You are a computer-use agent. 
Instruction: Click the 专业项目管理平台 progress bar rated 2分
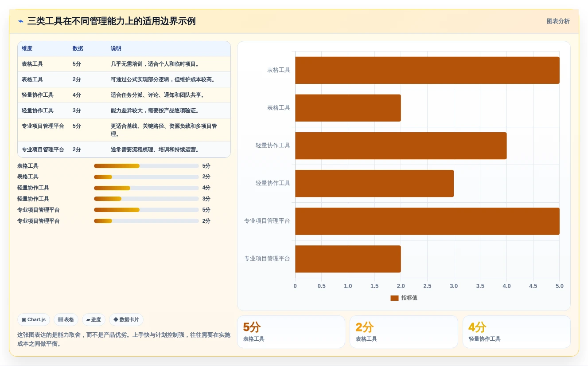point(146,221)
